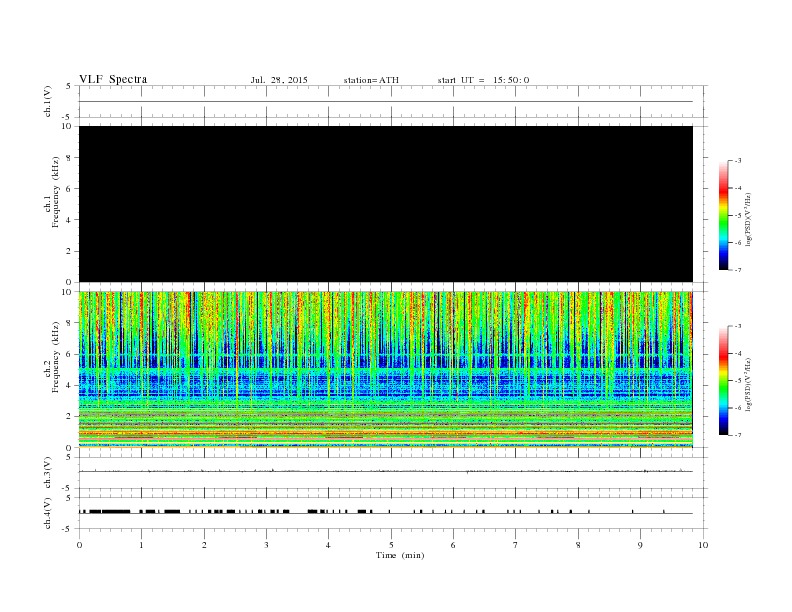Click time axis tick label '10'
The height and width of the screenshot is (612, 792).
tap(703, 545)
